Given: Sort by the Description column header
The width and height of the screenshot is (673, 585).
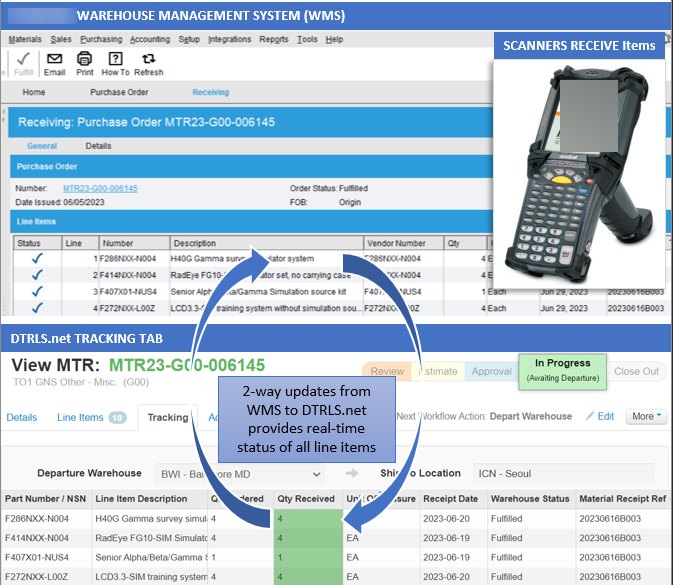Looking at the screenshot, I should [x=267, y=243].
